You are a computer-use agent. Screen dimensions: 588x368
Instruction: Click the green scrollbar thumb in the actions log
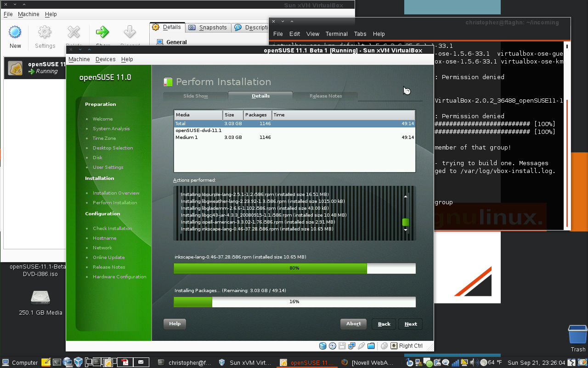tap(406, 222)
